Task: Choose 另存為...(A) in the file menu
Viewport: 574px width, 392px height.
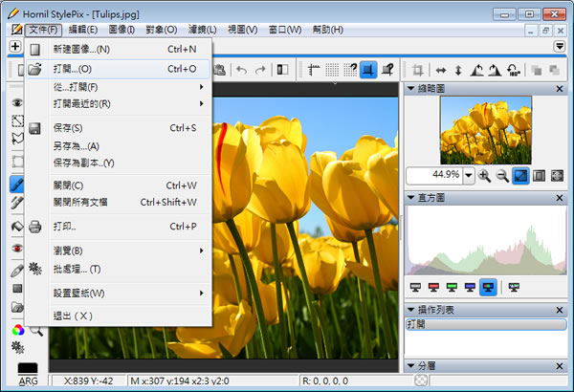Action: [119, 146]
